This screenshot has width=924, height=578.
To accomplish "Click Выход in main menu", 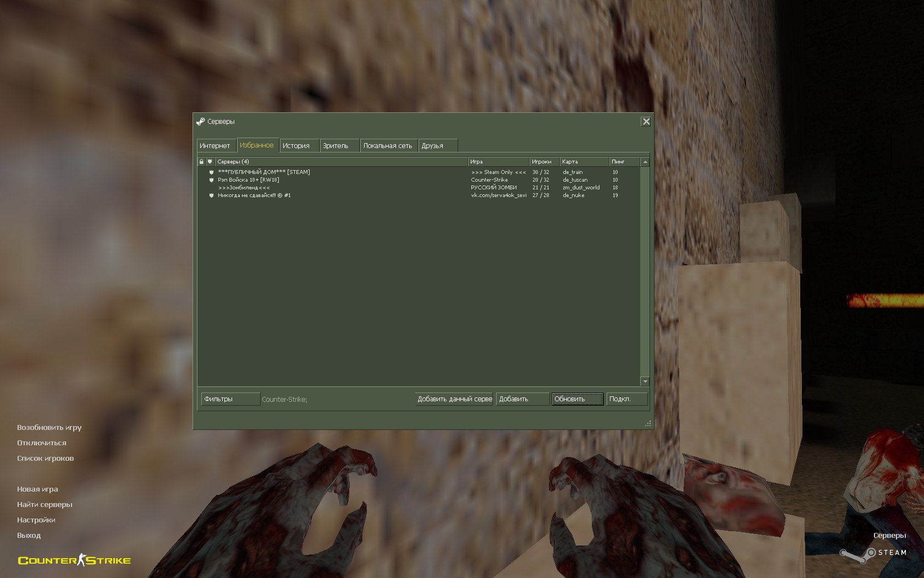I will (x=29, y=536).
